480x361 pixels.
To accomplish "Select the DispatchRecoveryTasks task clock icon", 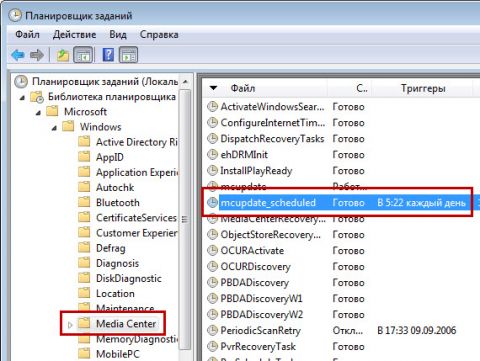I will [x=212, y=139].
